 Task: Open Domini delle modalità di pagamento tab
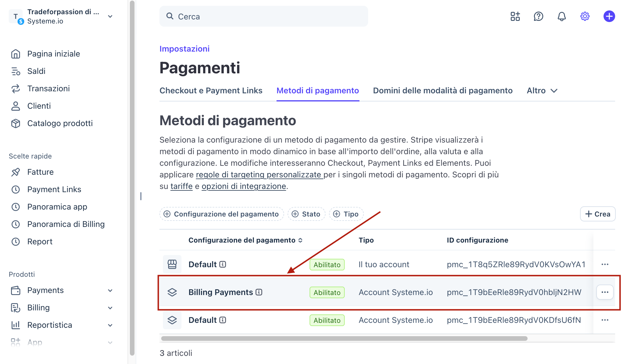[x=443, y=91]
